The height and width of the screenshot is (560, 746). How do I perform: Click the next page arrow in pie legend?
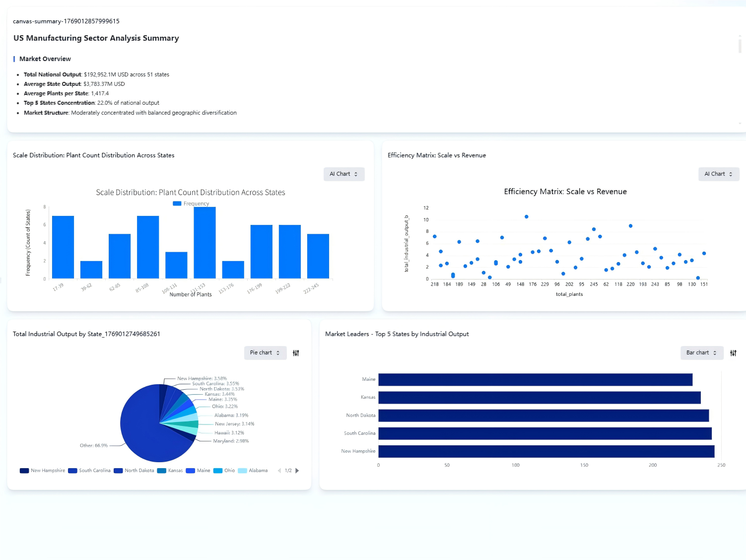tap(297, 470)
